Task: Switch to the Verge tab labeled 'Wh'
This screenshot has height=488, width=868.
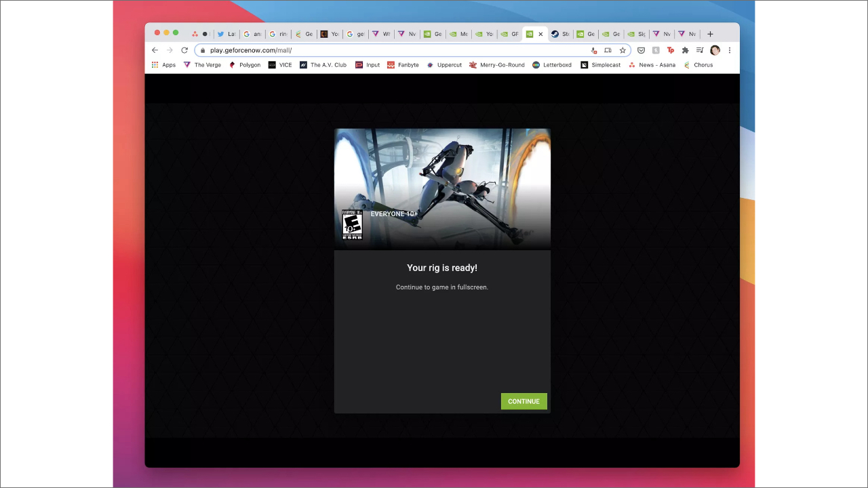Action: [x=380, y=34]
